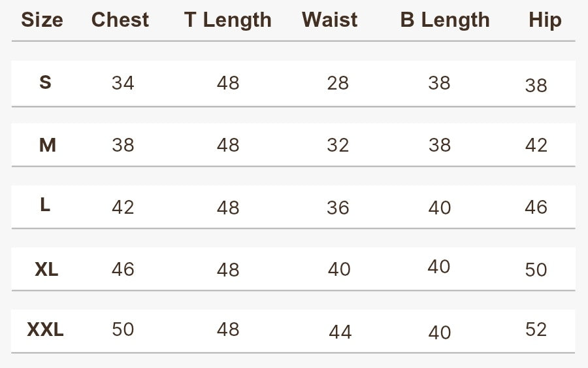The height and width of the screenshot is (368, 588).
Task: Click the Chest column header
Action: point(120,20)
